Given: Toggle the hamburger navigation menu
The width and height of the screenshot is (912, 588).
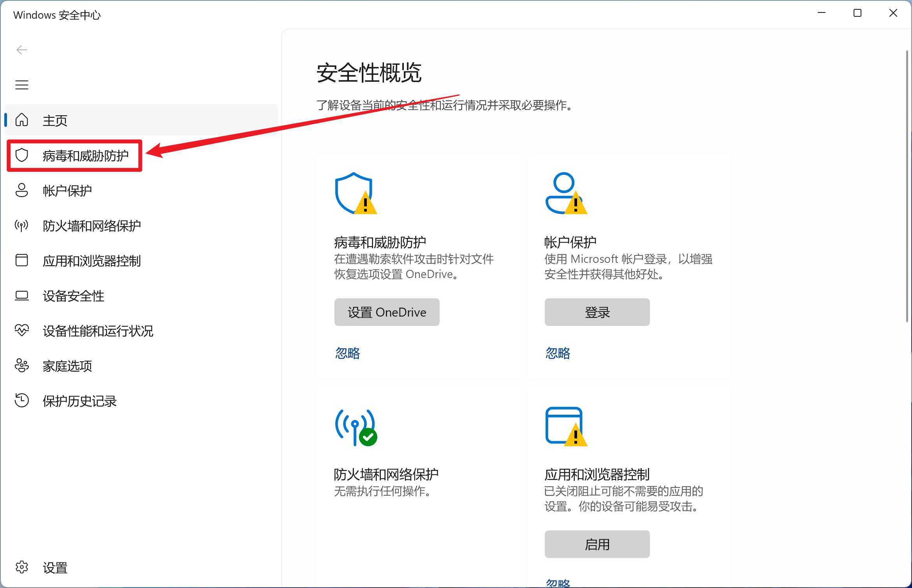Looking at the screenshot, I should (x=22, y=85).
